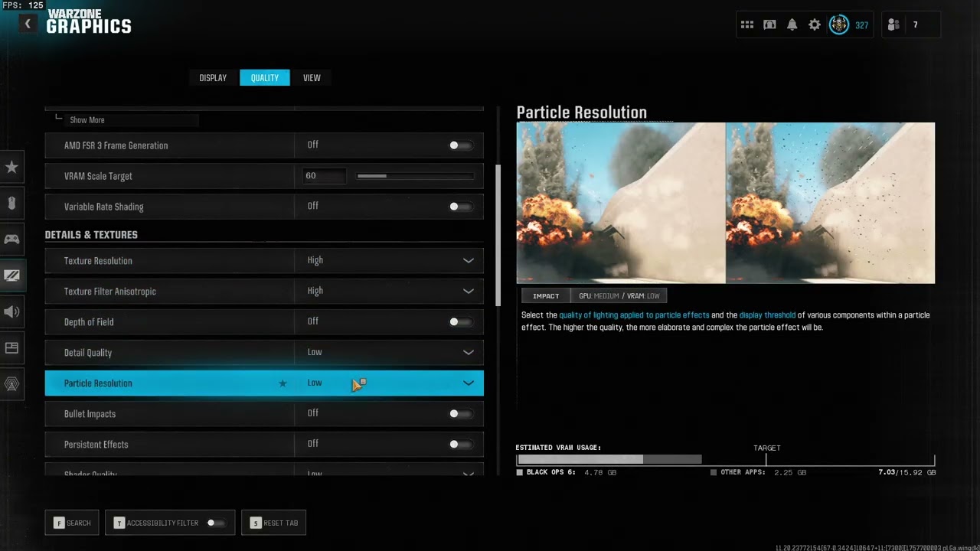Select the Graphics sidebar icon
980x551 pixels.
point(11,275)
